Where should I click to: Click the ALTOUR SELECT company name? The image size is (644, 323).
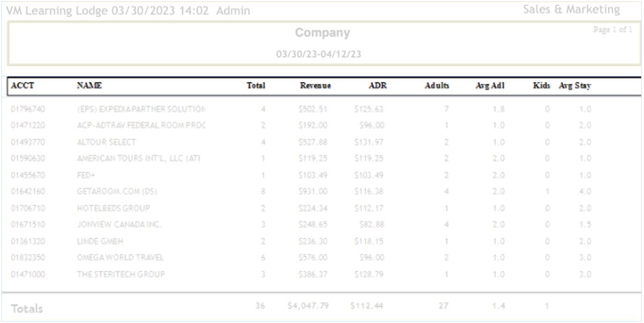tap(106, 142)
